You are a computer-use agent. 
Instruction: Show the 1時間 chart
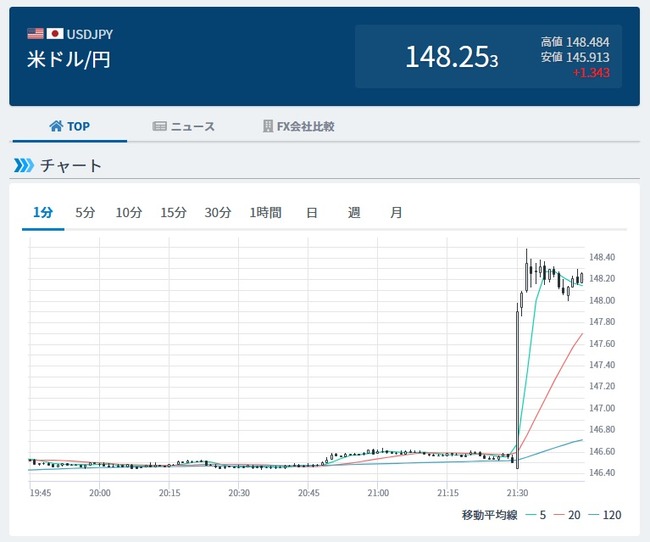[x=266, y=212]
